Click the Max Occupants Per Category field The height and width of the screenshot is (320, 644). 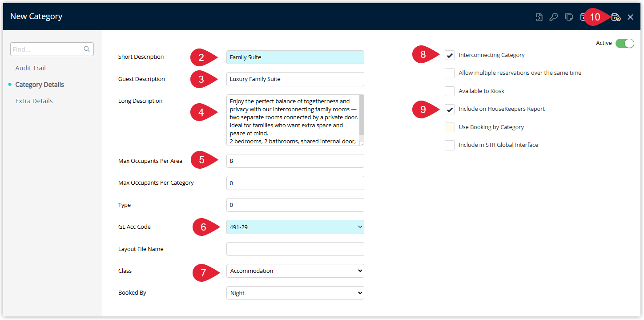295,183
